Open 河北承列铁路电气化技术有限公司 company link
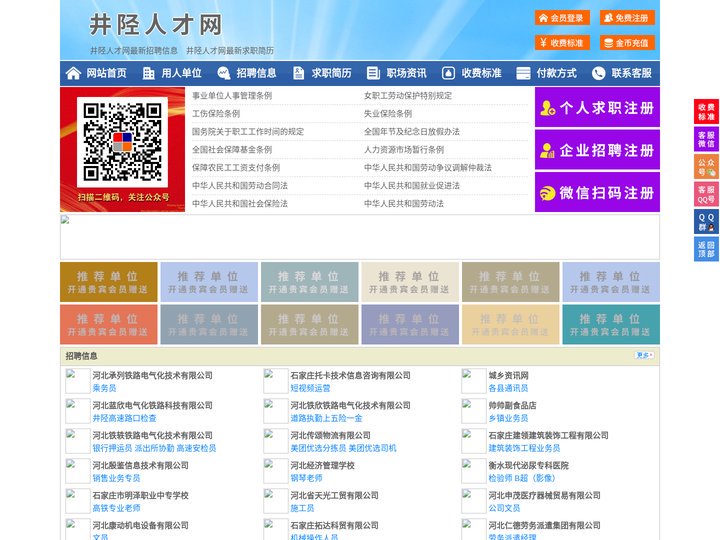The height and width of the screenshot is (540, 720). coord(152,375)
